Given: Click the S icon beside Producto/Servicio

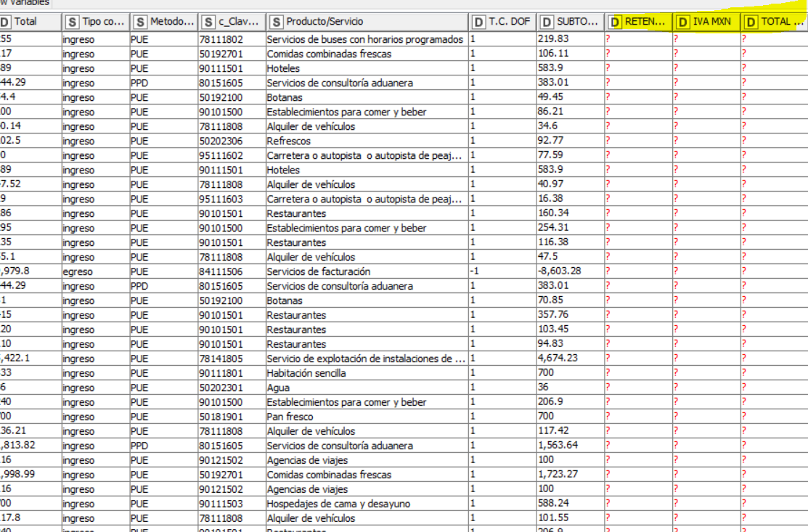Looking at the screenshot, I should tap(276, 22).
